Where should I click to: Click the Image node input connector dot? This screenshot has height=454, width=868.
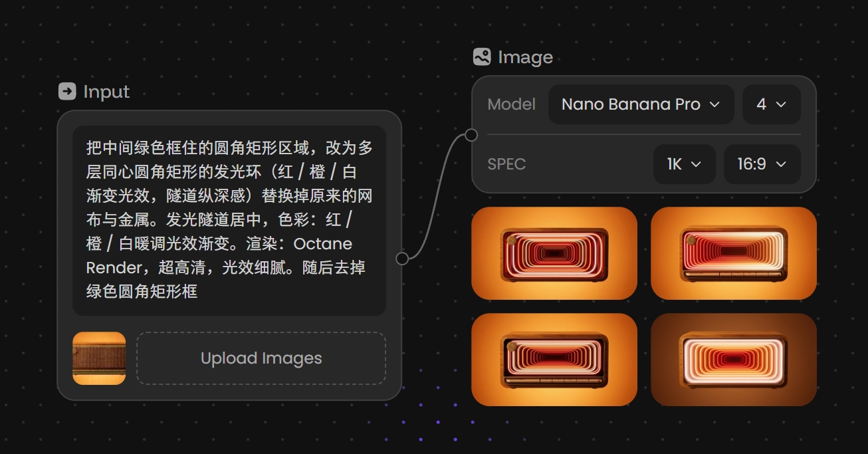point(471,136)
